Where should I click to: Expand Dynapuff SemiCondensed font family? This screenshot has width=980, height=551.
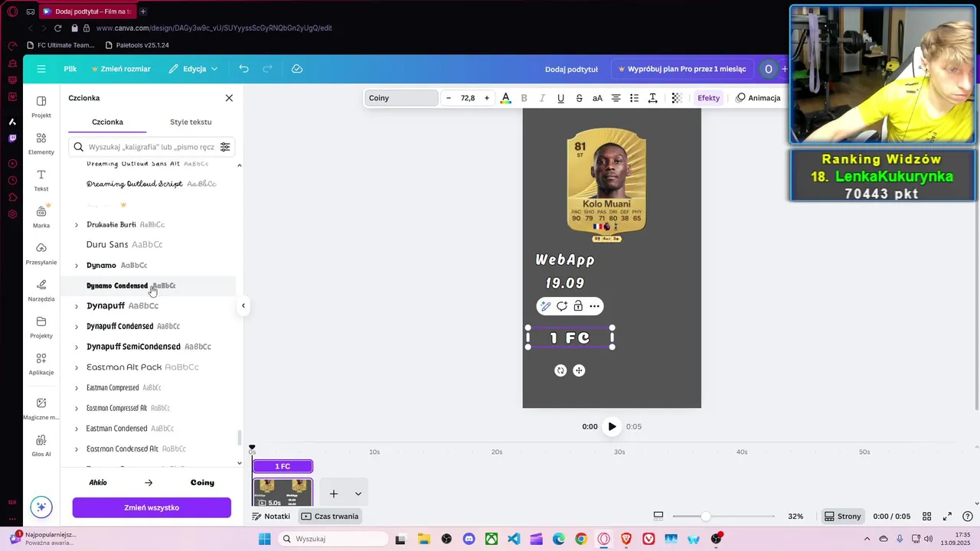tap(76, 347)
